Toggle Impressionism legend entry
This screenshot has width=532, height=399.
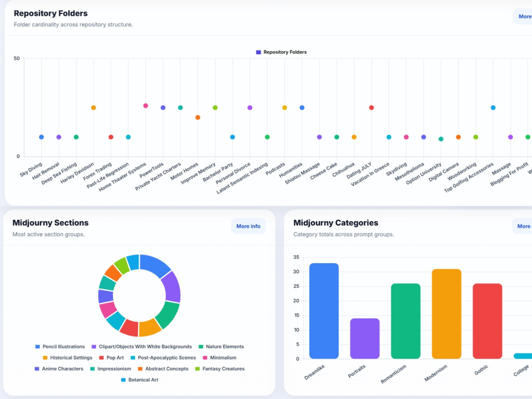pos(111,369)
